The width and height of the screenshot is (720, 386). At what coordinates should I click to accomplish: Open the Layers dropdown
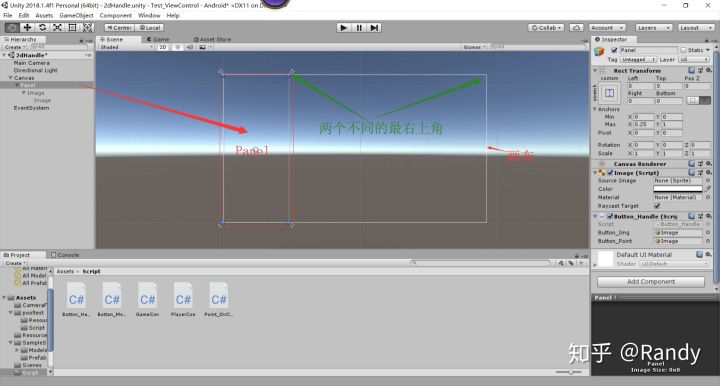pos(654,28)
